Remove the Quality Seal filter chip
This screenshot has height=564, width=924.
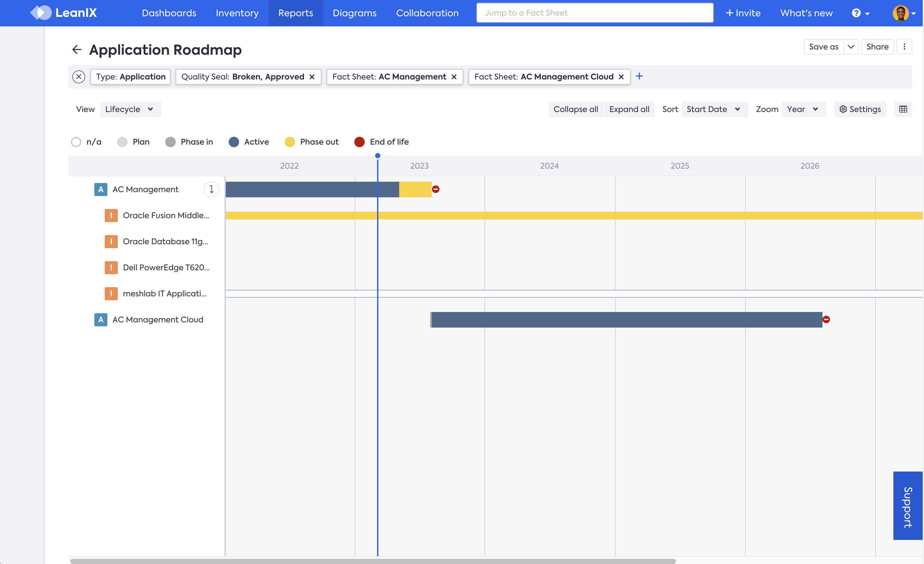pyautogui.click(x=312, y=77)
